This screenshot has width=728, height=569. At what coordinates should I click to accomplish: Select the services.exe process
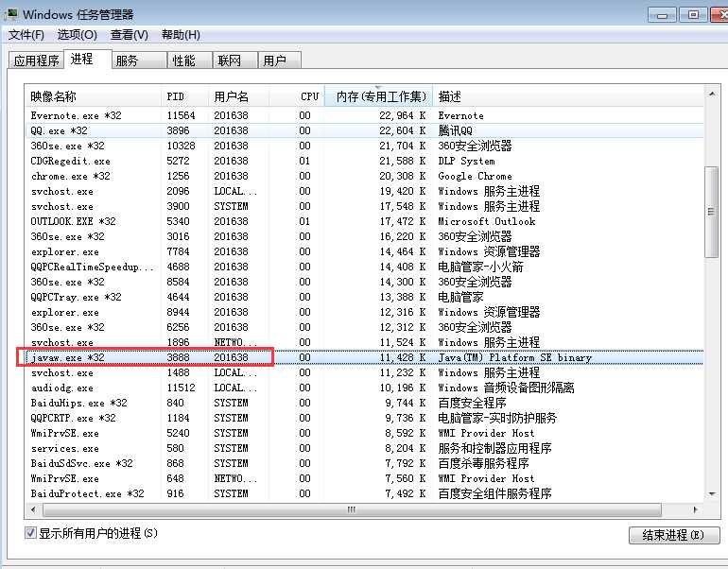364,448
